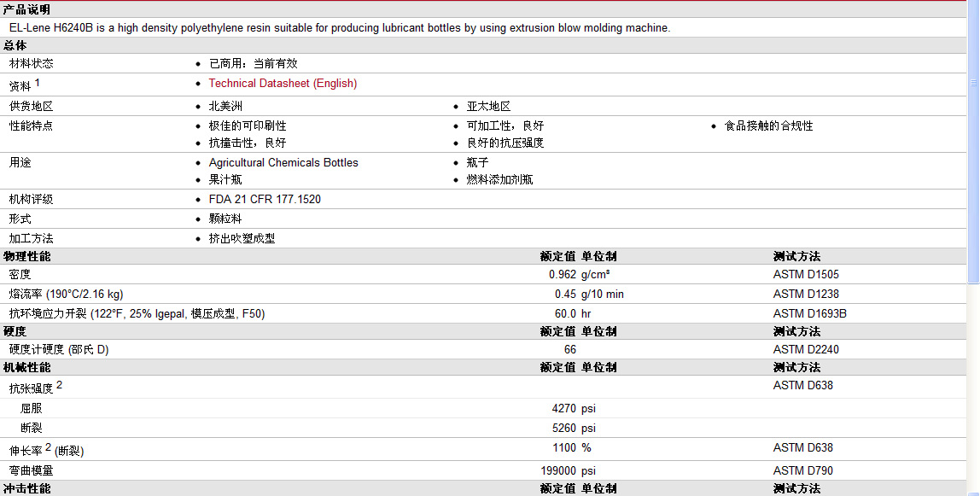
Task: Select the 北美洲 region entry
Action: tap(225, 106)
